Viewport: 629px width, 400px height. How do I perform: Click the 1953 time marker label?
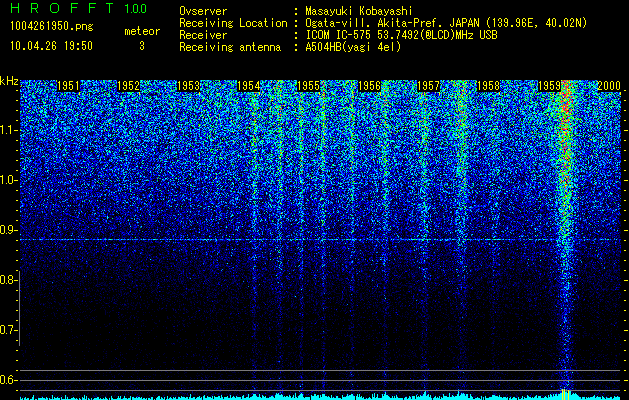189,85
